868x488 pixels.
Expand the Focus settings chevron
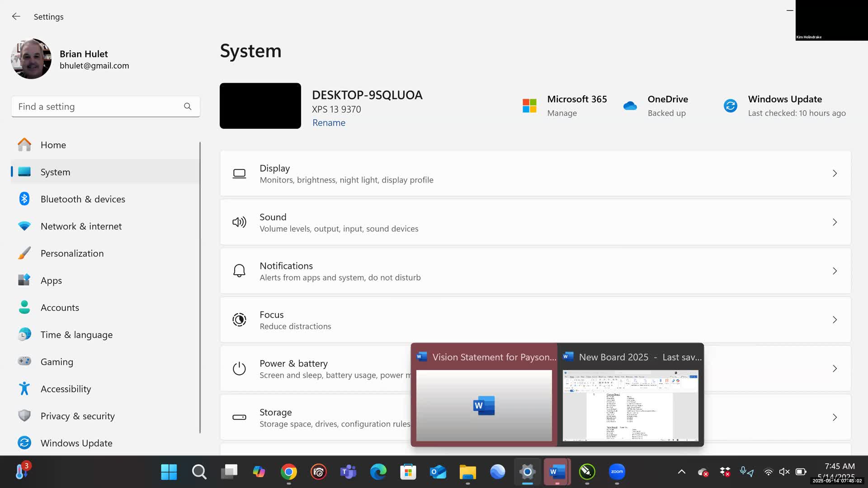point(835,320)
